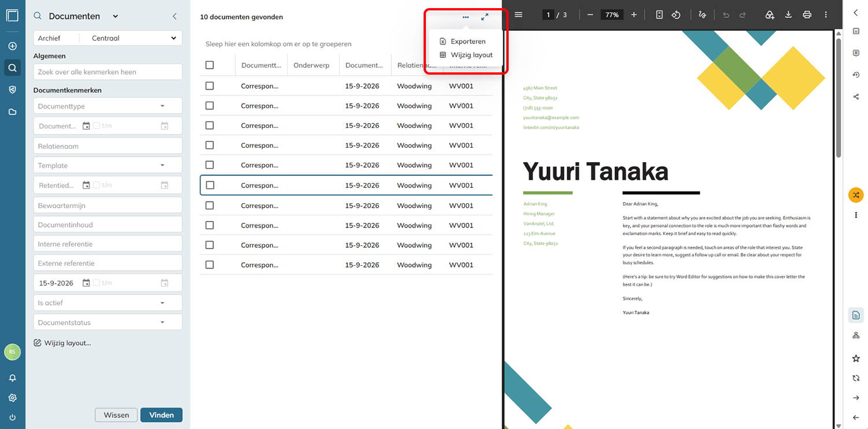This screenshot has width=868, height=429.
Task: Click the Vinden button
Action: tap(161, 415)
